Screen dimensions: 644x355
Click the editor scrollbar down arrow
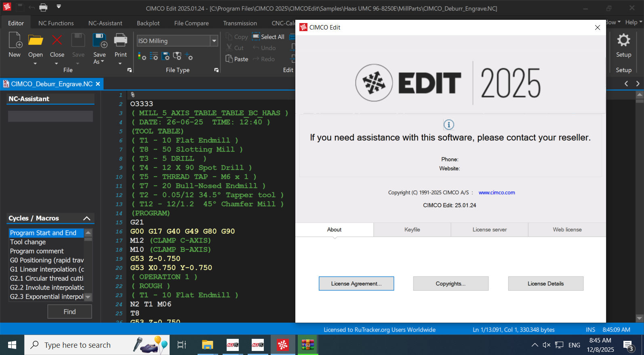pos(639,318)
